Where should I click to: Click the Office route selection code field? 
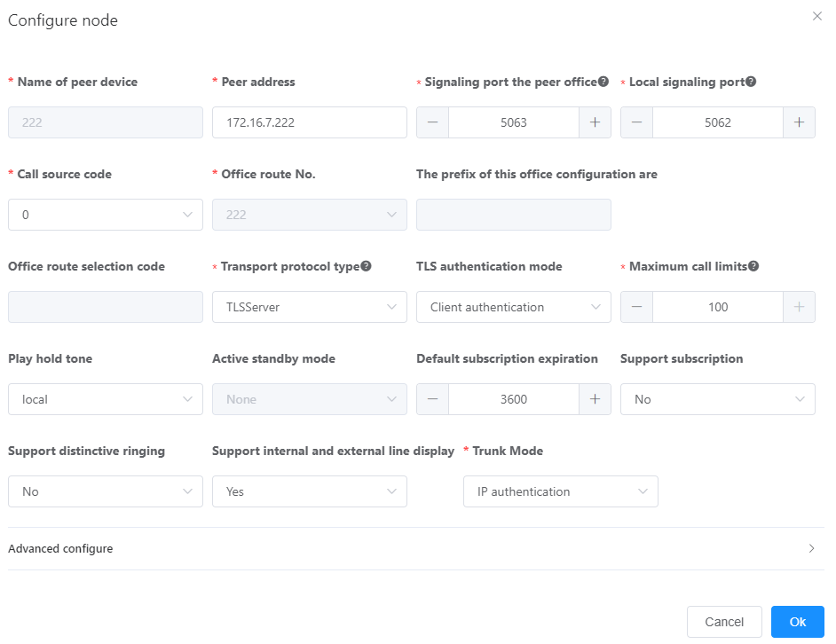(x=106, y=307)
